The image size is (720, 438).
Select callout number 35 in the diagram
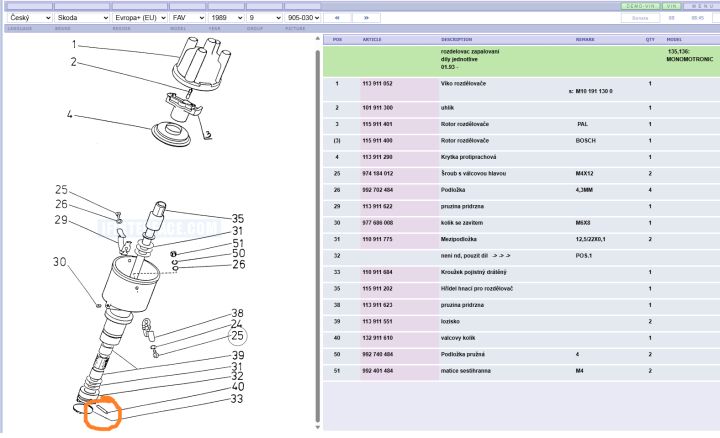click(237, 219)
